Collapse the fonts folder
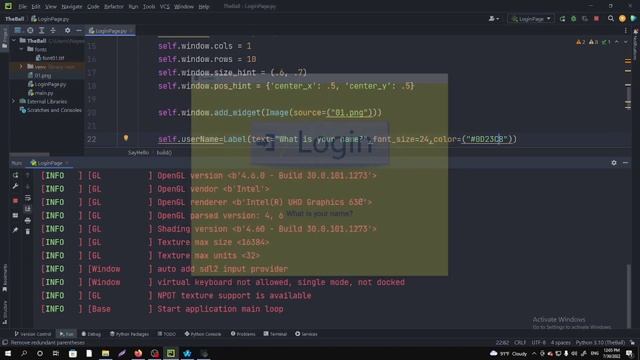 (x=22, y=49)
